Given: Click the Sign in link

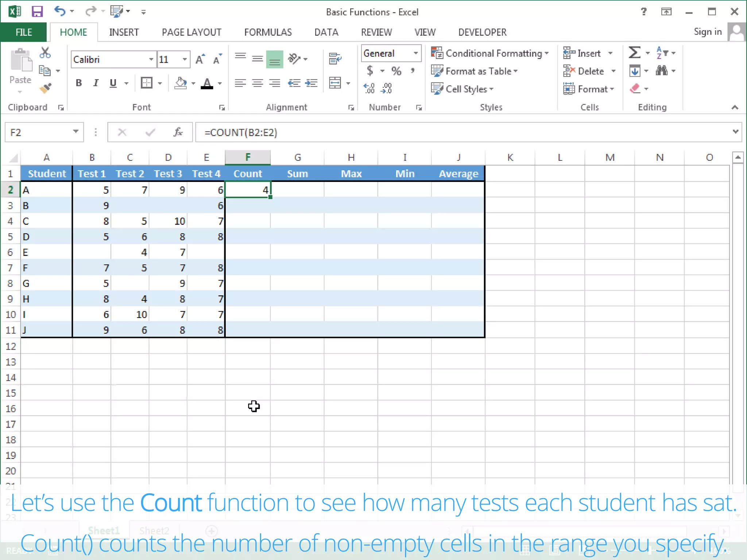Looking at the screenshot, I should point(708,32).
